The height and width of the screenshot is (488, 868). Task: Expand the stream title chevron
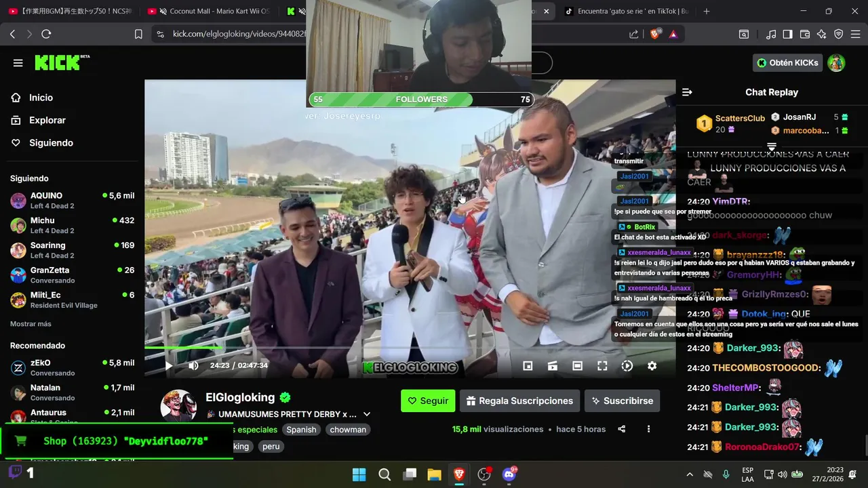tap(367, 414)
